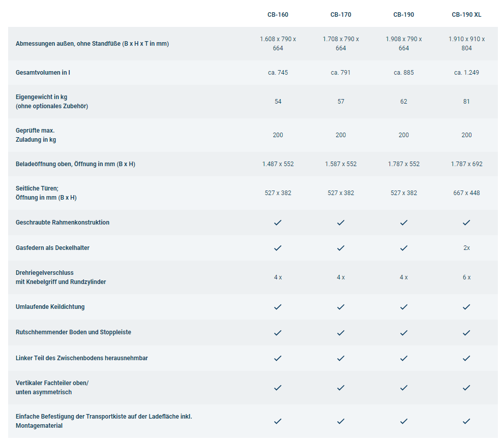Click the CB-190 checkmark for Umlaufende Keildichtung

[x=404, y=307]
